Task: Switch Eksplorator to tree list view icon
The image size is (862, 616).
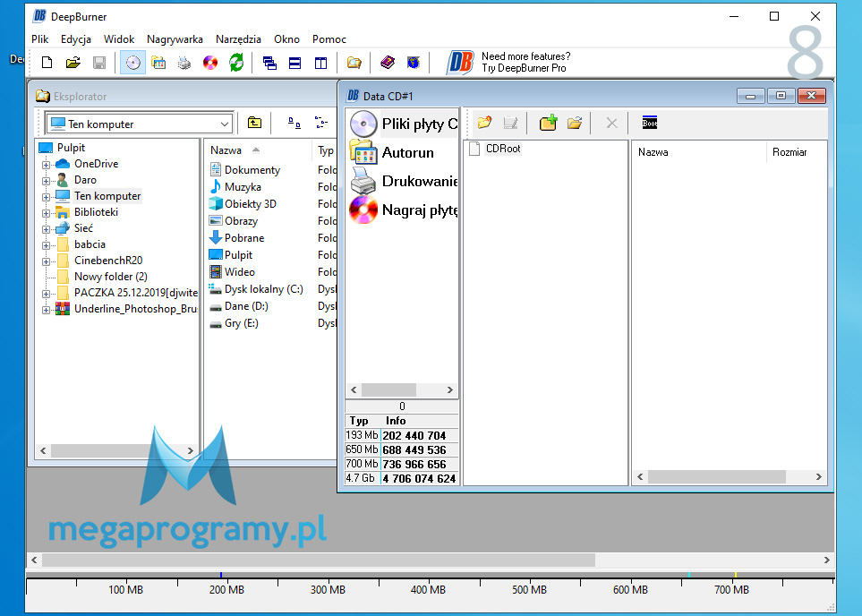Action: tap(321, 124)
